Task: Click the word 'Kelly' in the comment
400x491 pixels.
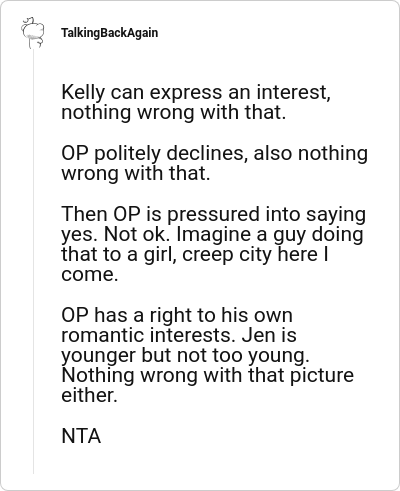Action: [x=83, y=93]
